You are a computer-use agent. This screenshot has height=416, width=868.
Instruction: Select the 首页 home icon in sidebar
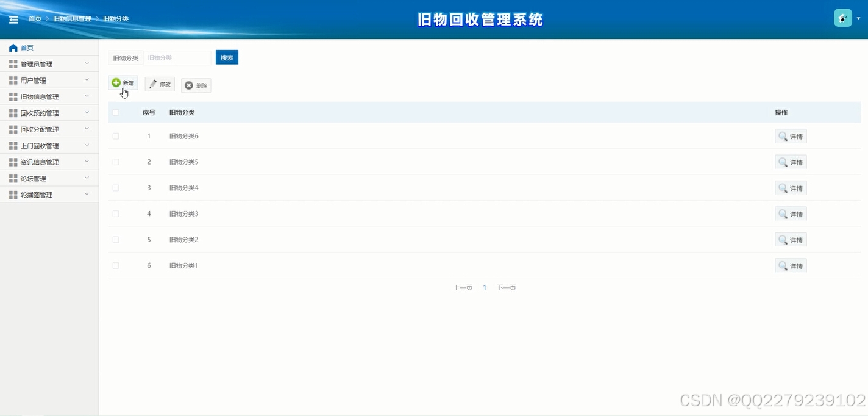click(x=13, y=48)
